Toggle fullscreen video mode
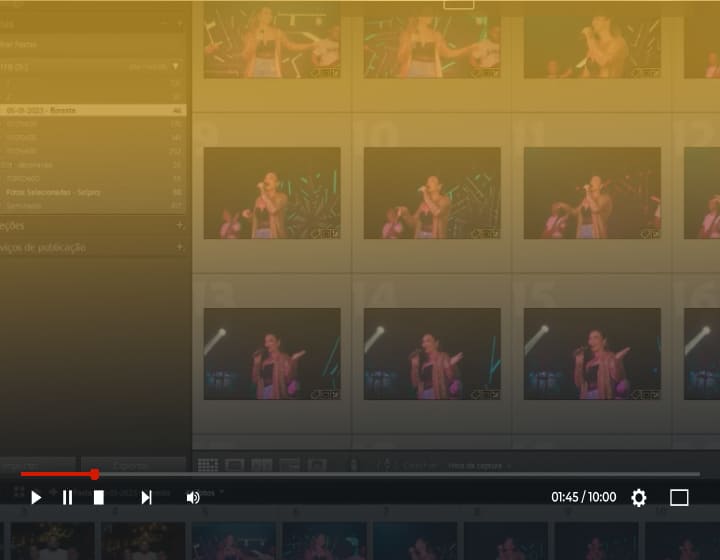The image size is (720, 560). tap(679, 497)
